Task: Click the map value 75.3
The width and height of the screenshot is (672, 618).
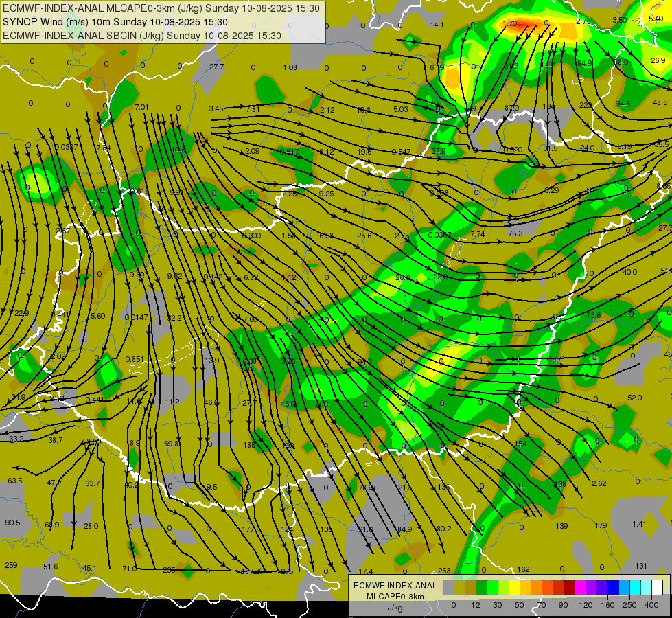Action: [x=515, y=233]
